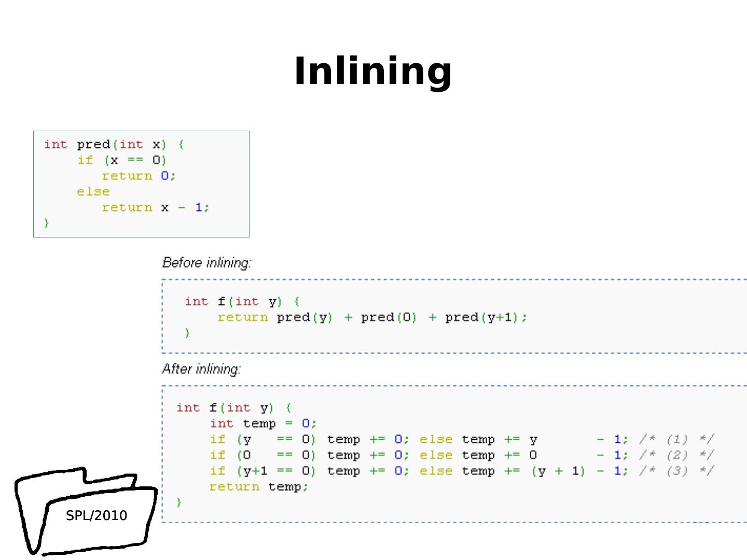Click the pred(y) call in the return line
Image resolution: width=747 pixels, height=560 pixels.
point(304,317)
